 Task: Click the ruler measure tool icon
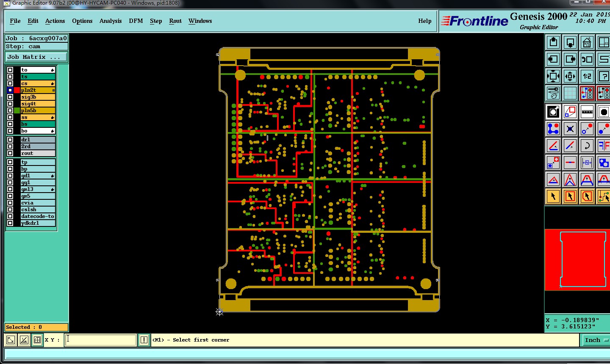[x=587, y=112]
